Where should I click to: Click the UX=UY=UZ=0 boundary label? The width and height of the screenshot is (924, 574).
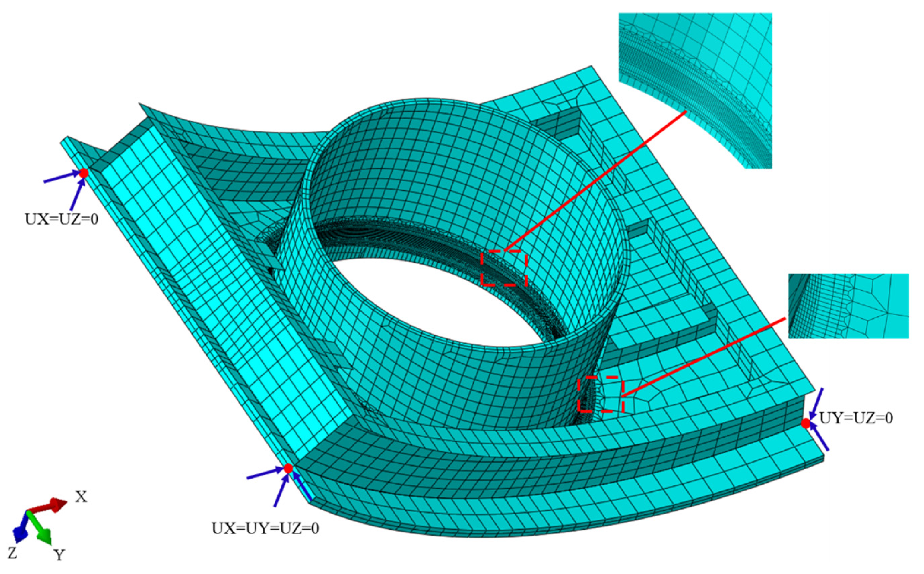tap(265, 528)
